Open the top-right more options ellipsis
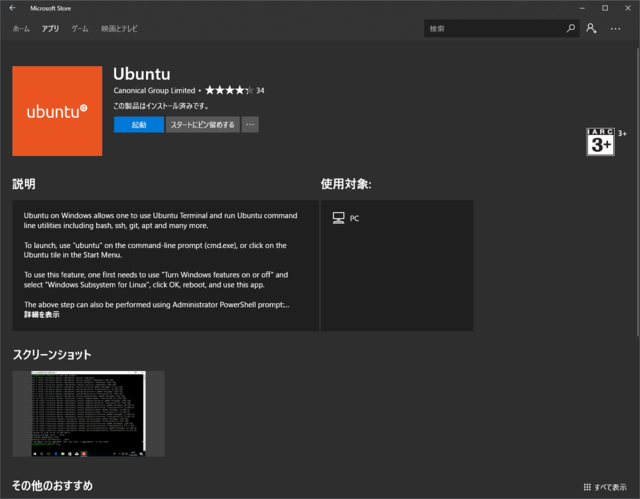The width and height of the screenshot is (640, 499). coord(616,29)
